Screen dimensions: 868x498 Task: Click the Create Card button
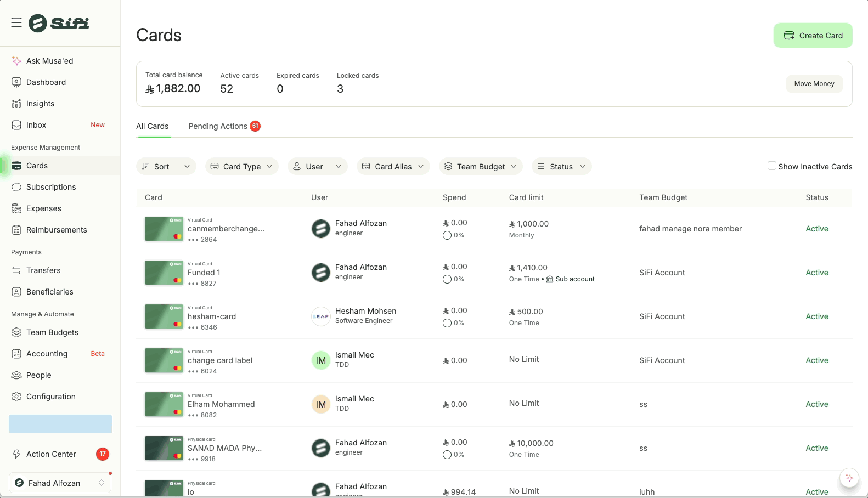coord(813,36)
